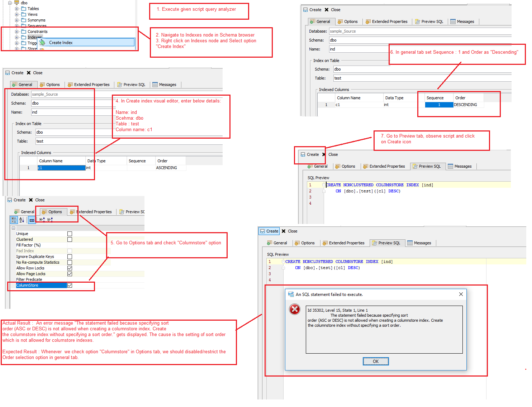532x407 pixels.
Task: Enable Ignore Duplicate Keys
Action: (x=70, y=257)
